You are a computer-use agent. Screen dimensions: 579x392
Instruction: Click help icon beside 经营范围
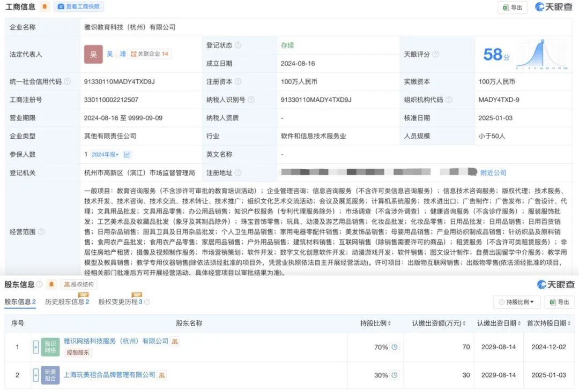pyautogui.click(x=41, y=231)
